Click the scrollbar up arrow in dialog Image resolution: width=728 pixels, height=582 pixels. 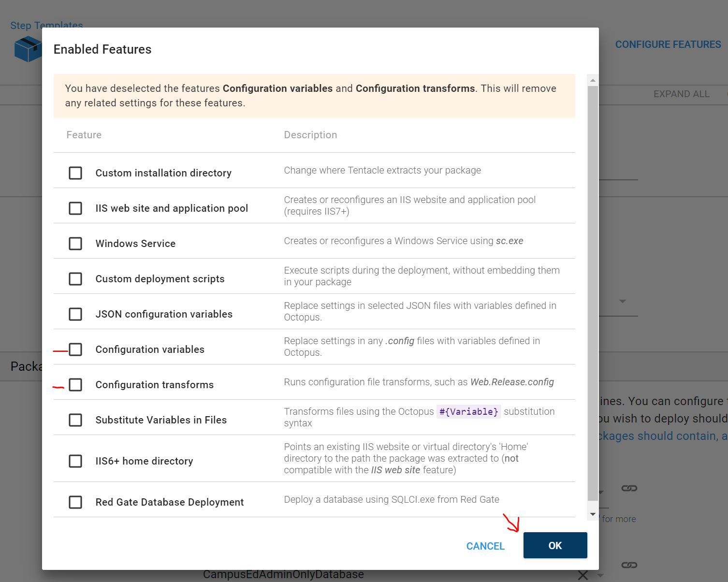593,80
